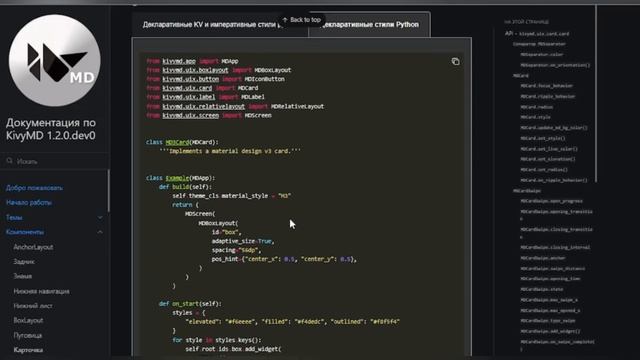Jump to 'MDCard.style' entry

click(536, 117)
